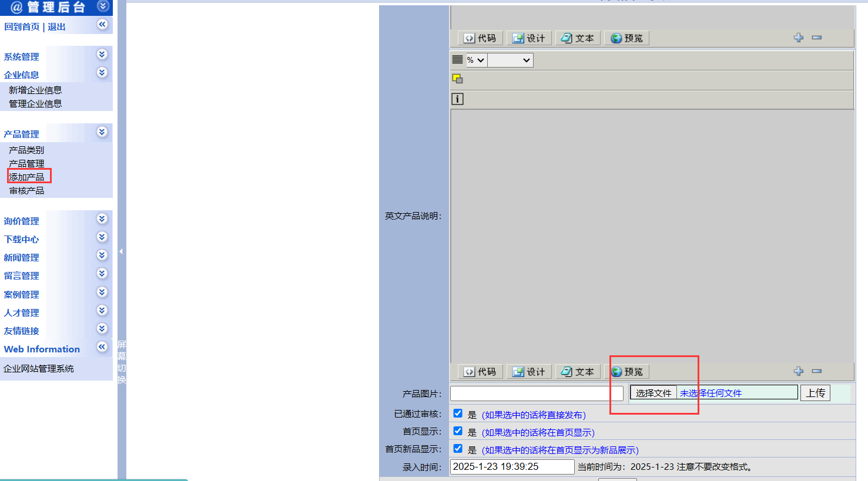Open the empty dropdown next to %
Screen dimensions: 868x481
tap(510, 60)
